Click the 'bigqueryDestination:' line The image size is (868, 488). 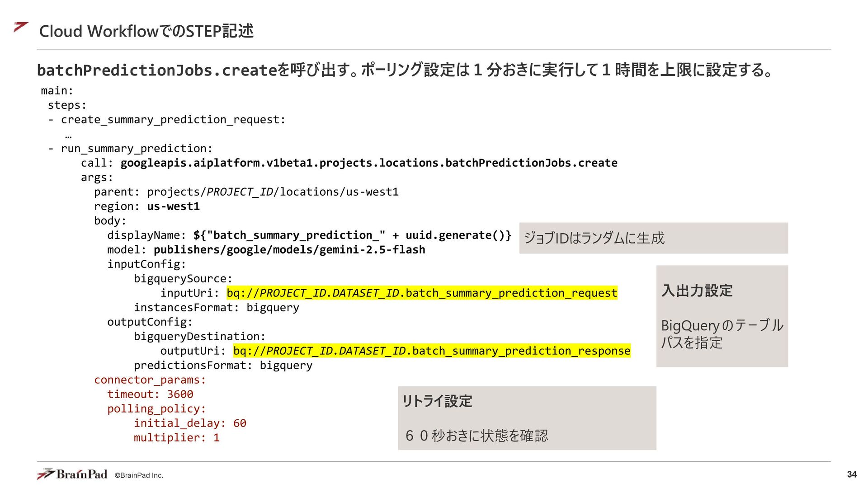click(200, 337)
